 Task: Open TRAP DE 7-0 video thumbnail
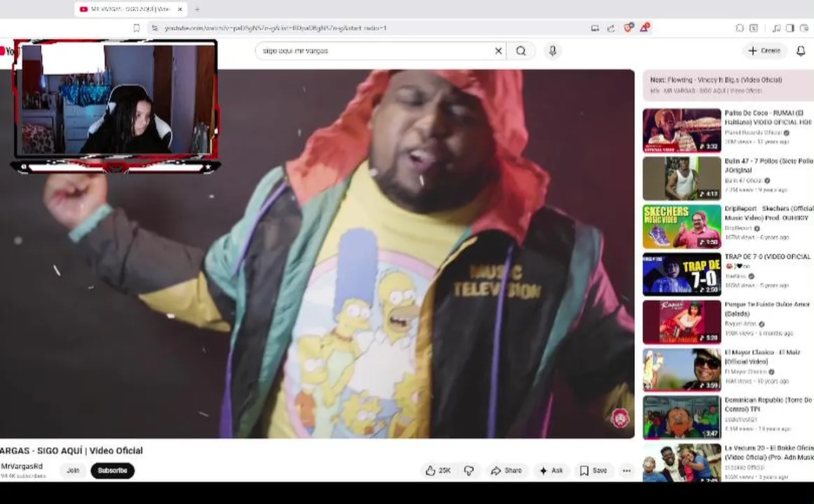682,274
